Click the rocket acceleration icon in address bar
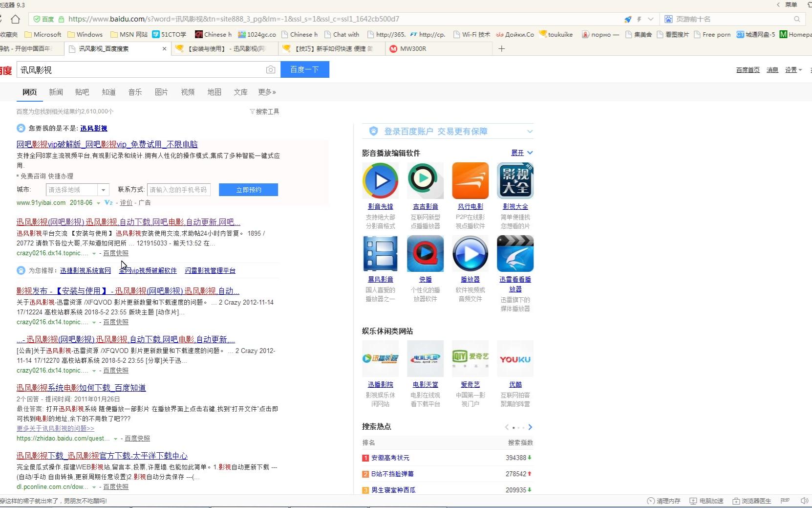 point(628,19)
